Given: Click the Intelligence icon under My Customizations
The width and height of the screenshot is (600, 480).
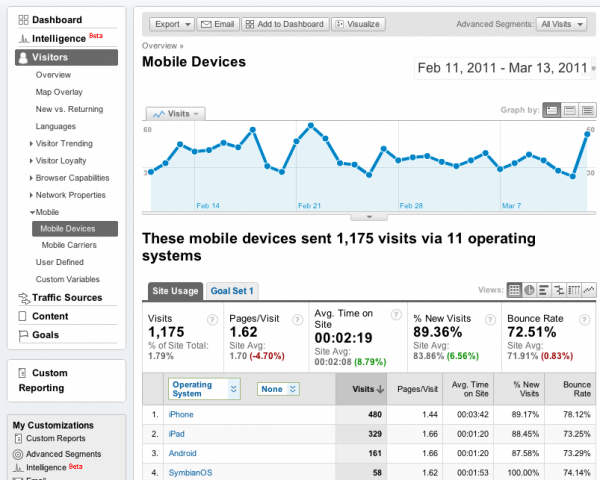Looking at the screenshot, I should tap(18, 467).
